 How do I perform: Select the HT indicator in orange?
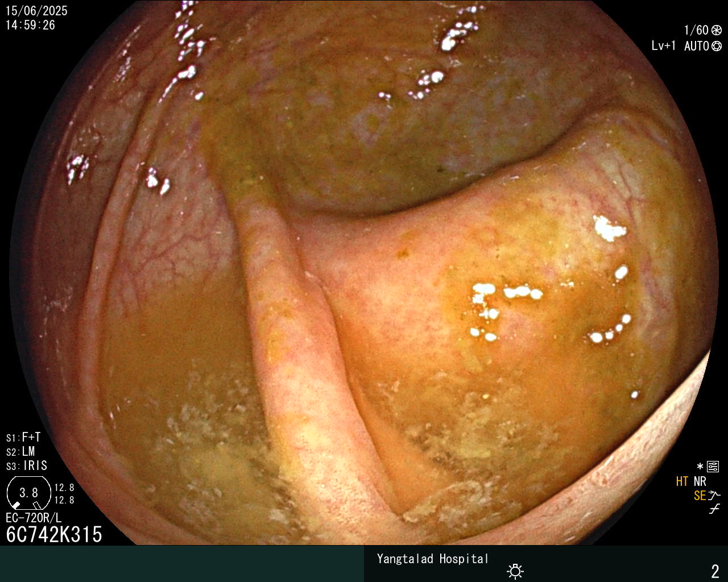(x=682, y=481)
